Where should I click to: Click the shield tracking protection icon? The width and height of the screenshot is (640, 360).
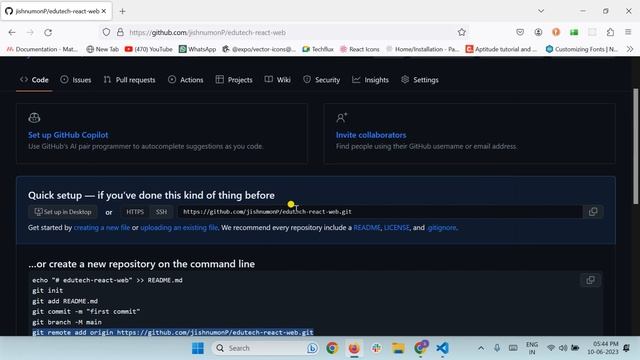106,32
